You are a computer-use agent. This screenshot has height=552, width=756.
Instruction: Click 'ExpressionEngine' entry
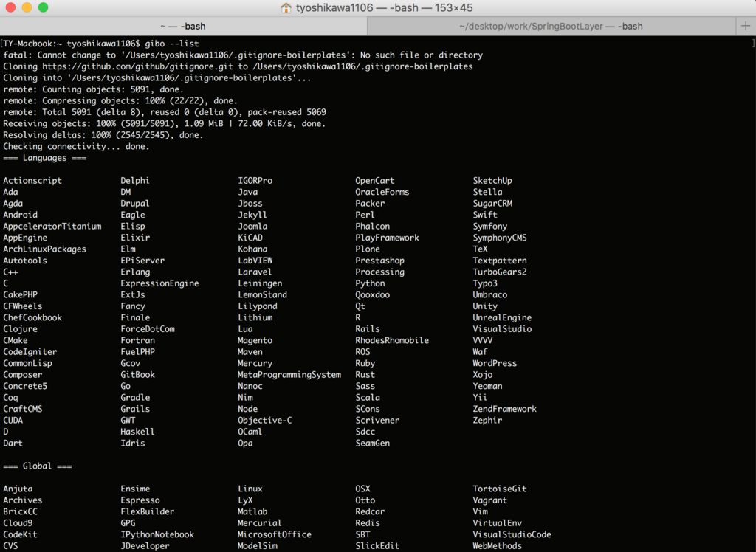(159, 283)
